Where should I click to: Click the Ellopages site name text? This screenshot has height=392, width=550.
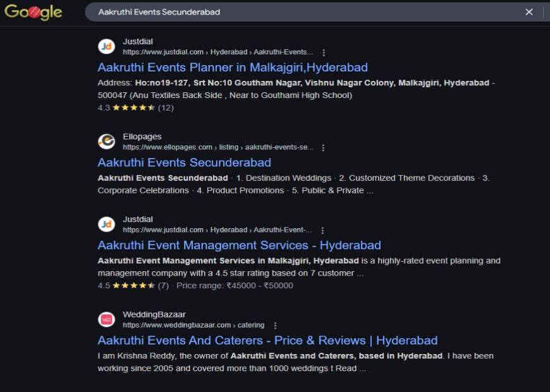tap(142, 137)
